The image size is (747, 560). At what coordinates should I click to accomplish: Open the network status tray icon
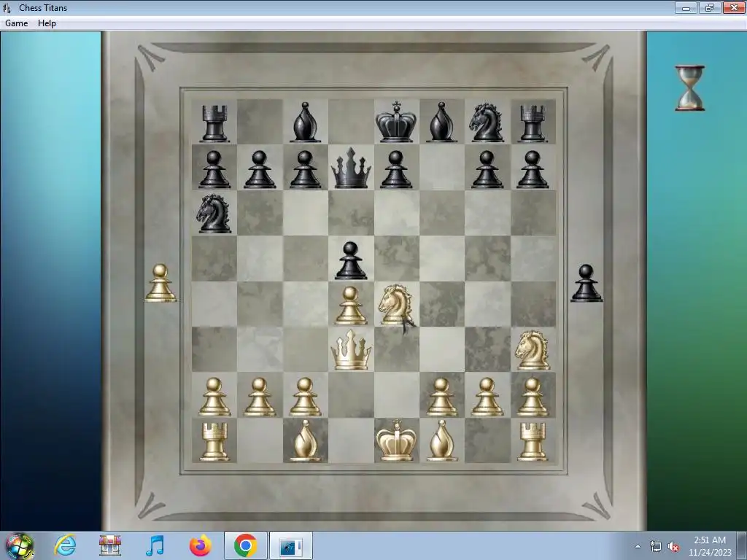coord(656,547)
